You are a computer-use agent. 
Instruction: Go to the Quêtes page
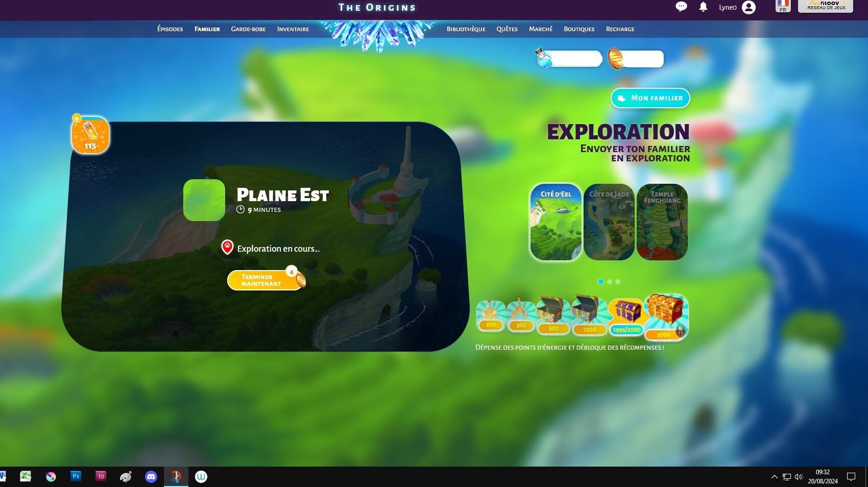[507, 29]
